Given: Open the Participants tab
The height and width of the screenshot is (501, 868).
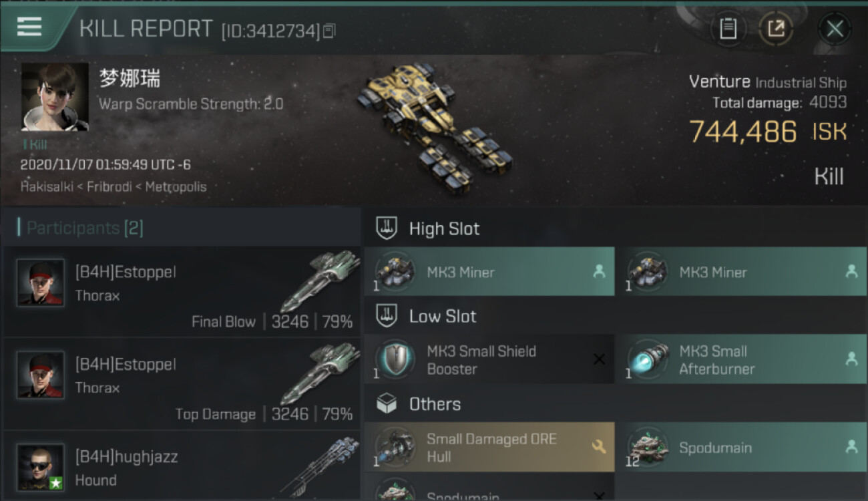Looking at the screenshot, I should [81, 228].
